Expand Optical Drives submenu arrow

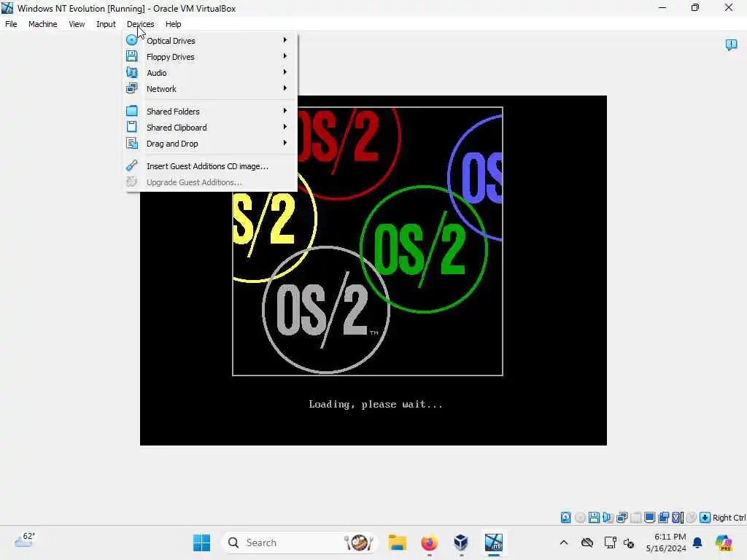tap(285, 40)
